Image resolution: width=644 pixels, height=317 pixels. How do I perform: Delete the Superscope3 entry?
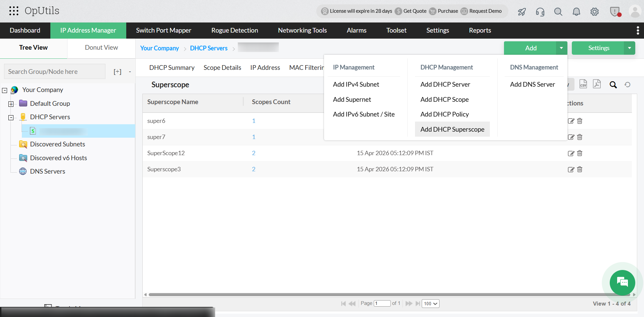click(x=580, y=170)
